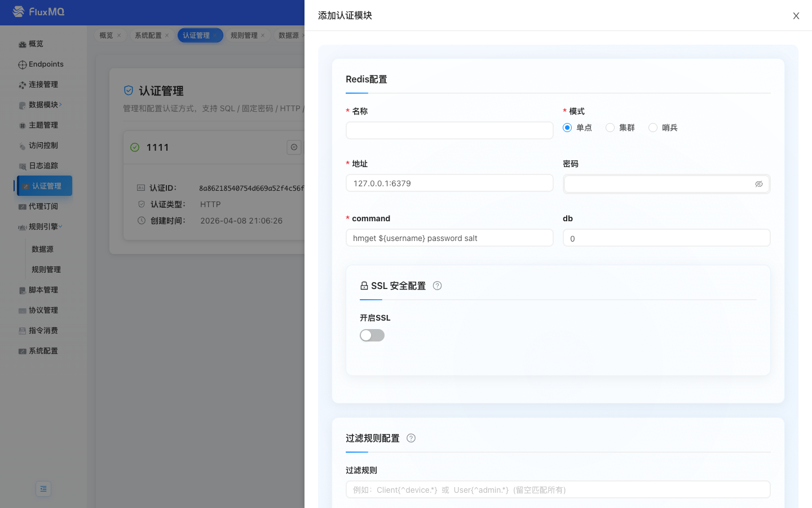Screen dimensions: 812x508
Task: Switch to the 数据源 tab
Action: click(288, 35)
